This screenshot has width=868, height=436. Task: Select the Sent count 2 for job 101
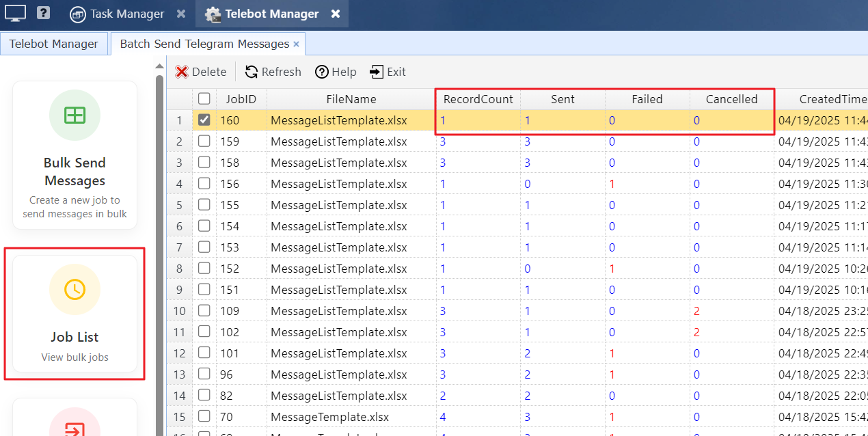pyautogui.click(x=562, y=353)
